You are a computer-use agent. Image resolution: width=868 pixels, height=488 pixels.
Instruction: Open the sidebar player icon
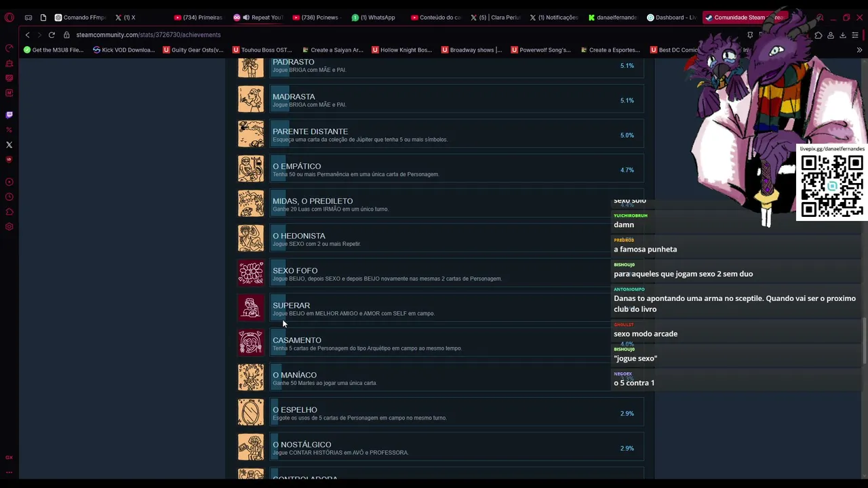tap(9, 182)
